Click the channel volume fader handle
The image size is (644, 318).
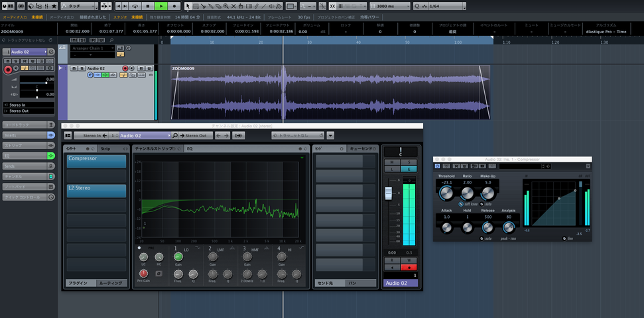click(388, 193)
